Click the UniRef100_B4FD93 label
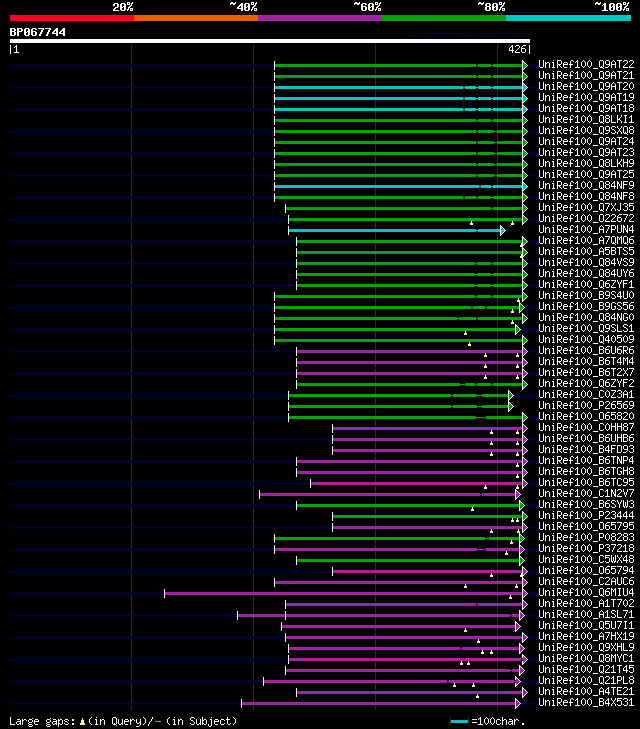Screen dimensions: 640x729 tap(586, 450)
